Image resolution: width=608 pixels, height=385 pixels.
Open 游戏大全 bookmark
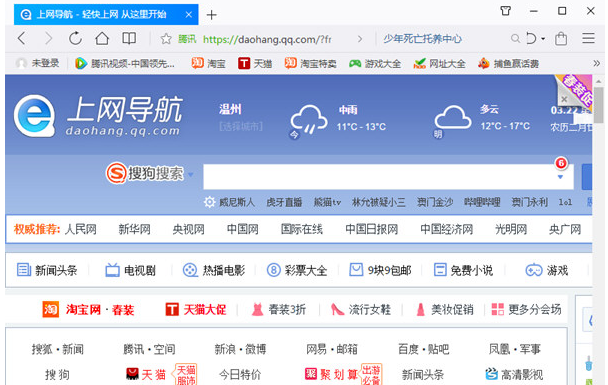375,63
